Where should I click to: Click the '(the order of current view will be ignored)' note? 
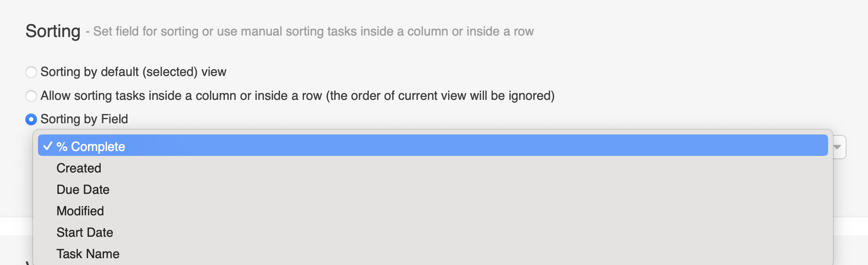click(x=440, y=96)
